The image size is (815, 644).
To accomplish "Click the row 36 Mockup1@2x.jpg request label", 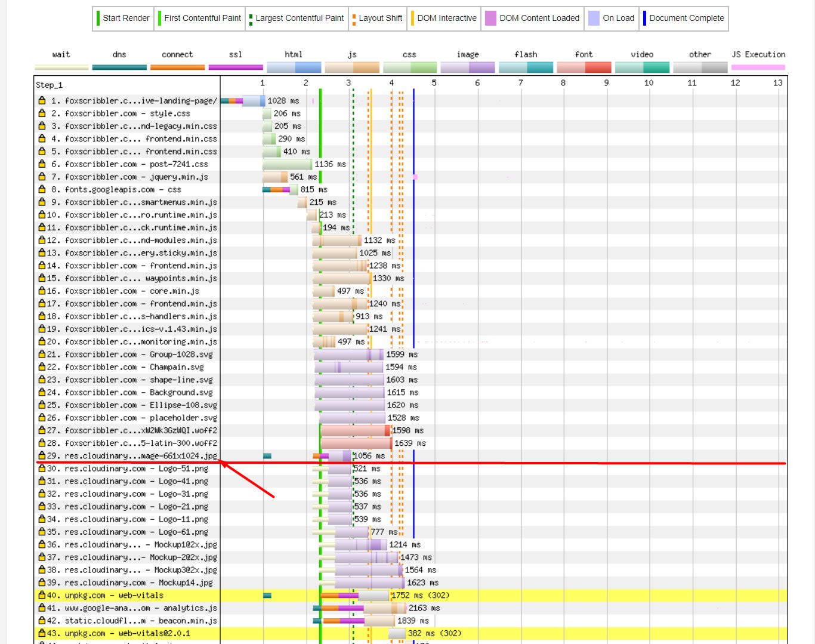I will pos(141,544).
